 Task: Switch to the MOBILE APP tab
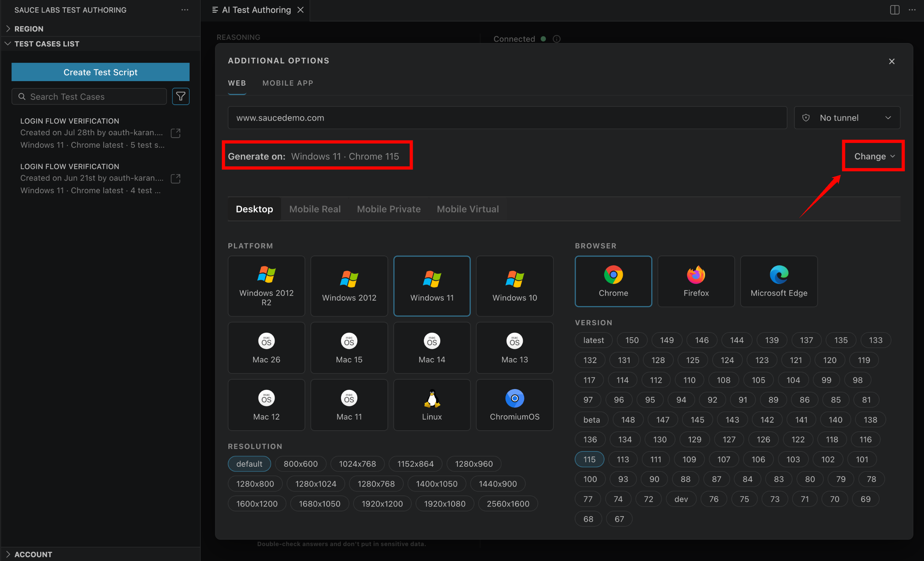click(x=288, y=83)
